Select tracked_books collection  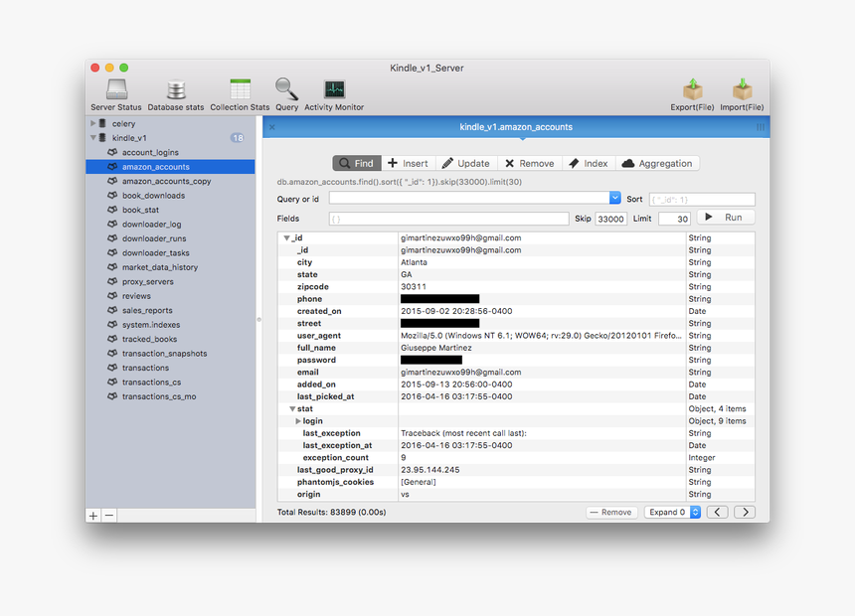[x=170, y=339]
